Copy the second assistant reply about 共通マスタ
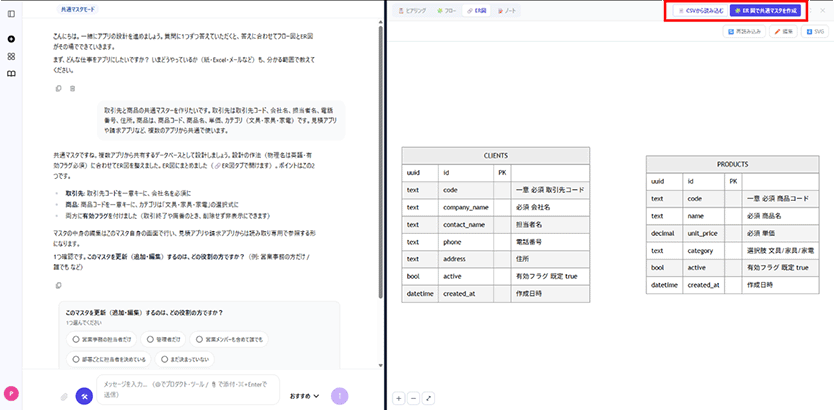The width and height of the screenshot is (834, 410). (x=59, y=286)
